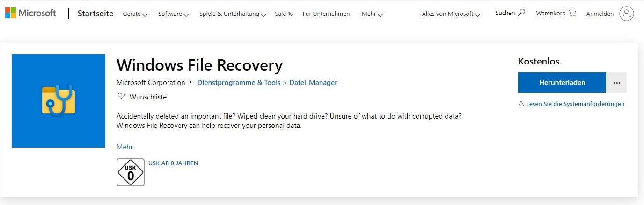
Task: Expand Spiele & Unterhaltung menu
Action: 233,14
